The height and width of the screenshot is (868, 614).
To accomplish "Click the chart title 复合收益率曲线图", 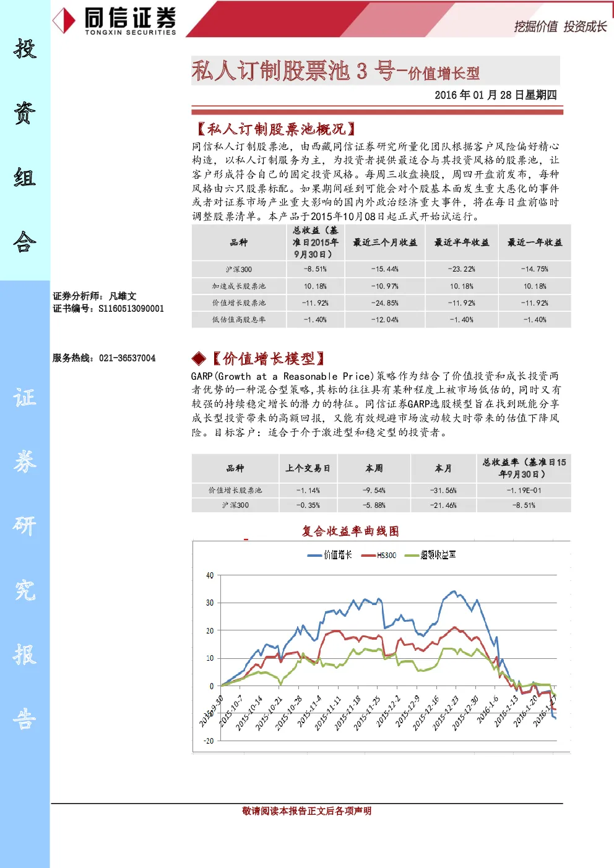I will click(350, 531).
